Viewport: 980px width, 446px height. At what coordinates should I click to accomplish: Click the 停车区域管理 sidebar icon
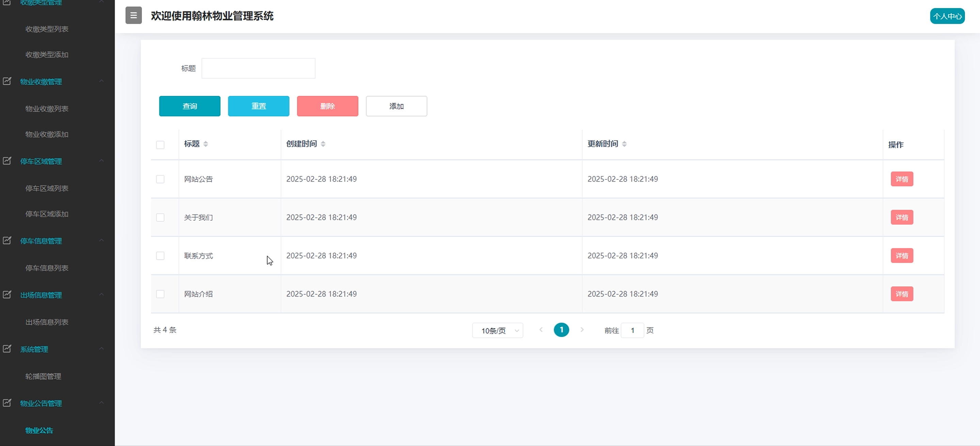point(7,161)
